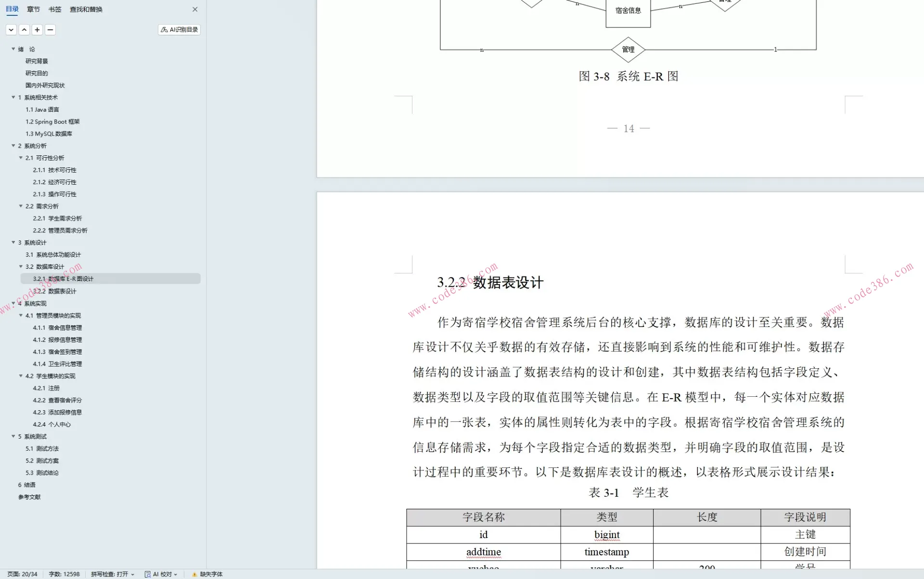924x579 pixels.
Task: Go to 3.2.2 数据表设计 outline entry
Action: 54,291
